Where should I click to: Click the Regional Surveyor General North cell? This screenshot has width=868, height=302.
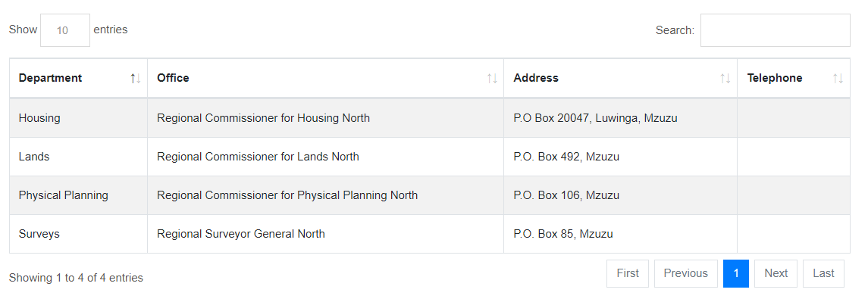325,234
